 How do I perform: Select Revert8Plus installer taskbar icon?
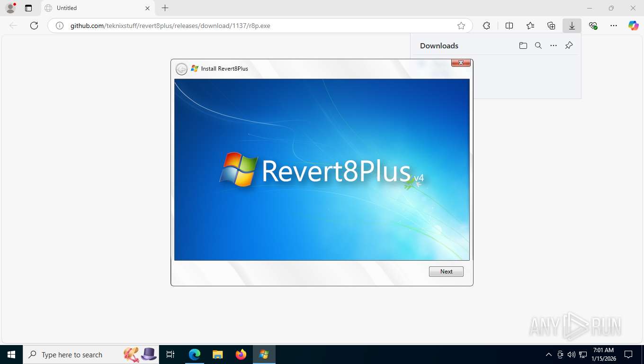[x=264, y=355]
